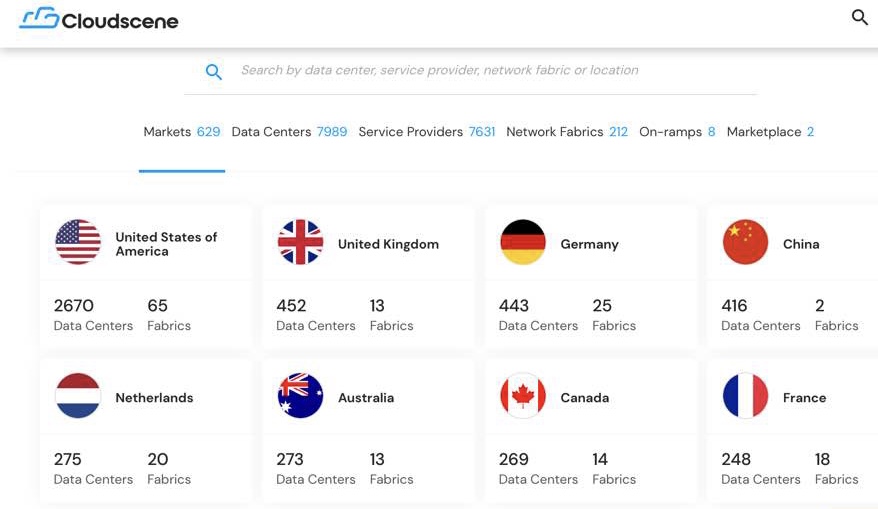This screenshot has height=509, width=878.
Task: Select the United Kingdom flag icon
Action: tap(300, 242)
